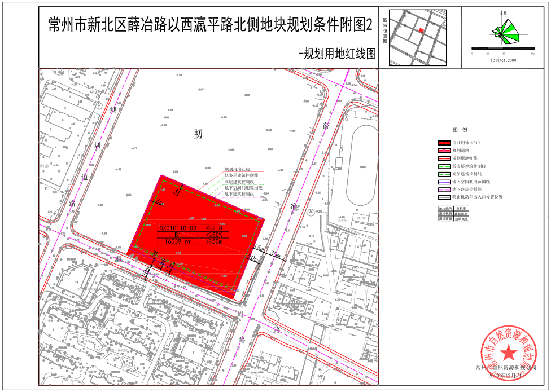Click the legend table cell 建筑密度
The width and height of the screenshot is (551, 392).
pyautogui.click(x=461, y=213)
